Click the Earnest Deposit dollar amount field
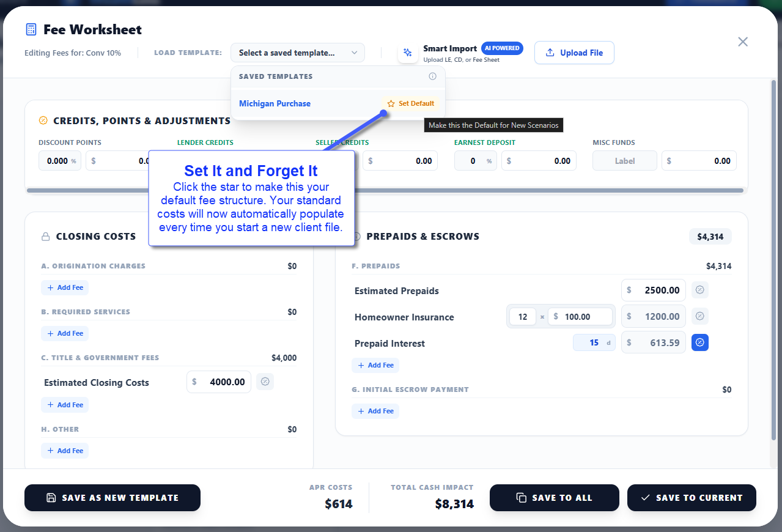 pyautogui.click(x=539, y=161)
